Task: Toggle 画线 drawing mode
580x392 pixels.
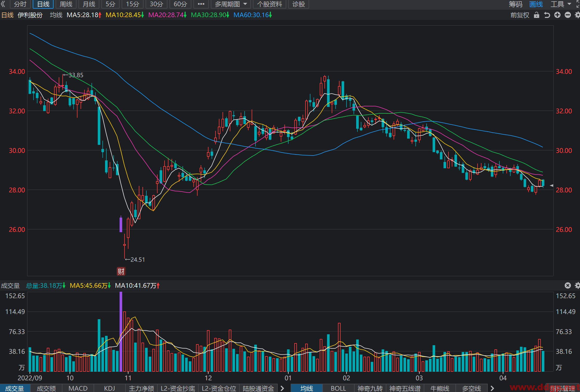Action: click(x=536, y=4)
